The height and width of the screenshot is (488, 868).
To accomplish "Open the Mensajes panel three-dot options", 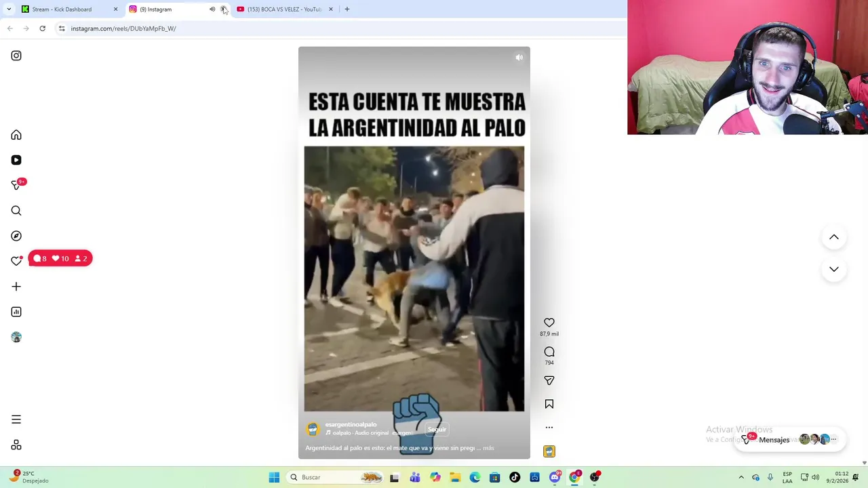I will pos(833,439).
